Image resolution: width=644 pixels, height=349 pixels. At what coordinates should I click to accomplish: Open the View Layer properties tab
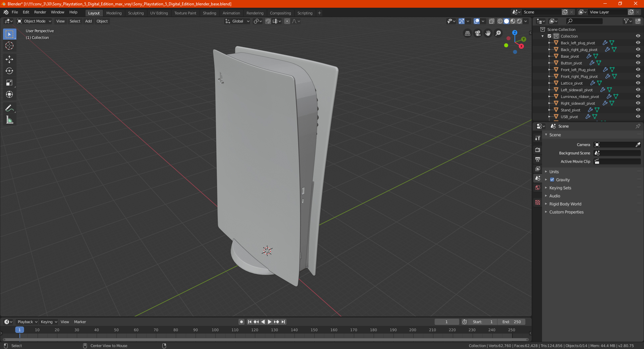click(538, 168)
